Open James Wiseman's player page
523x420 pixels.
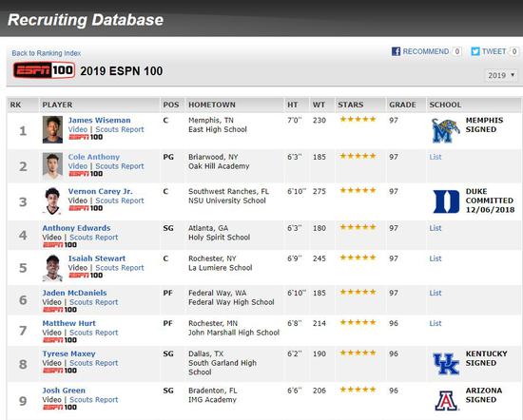coord(100,121)
